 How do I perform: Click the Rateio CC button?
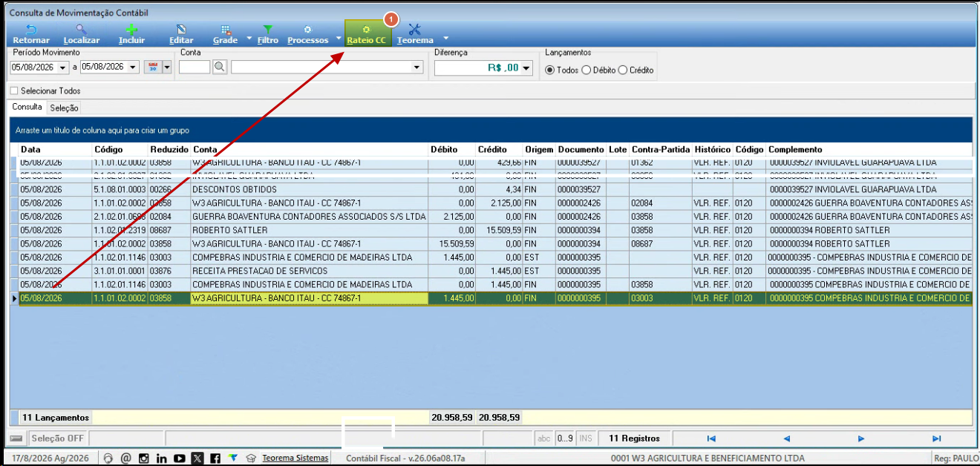[366, 34]
